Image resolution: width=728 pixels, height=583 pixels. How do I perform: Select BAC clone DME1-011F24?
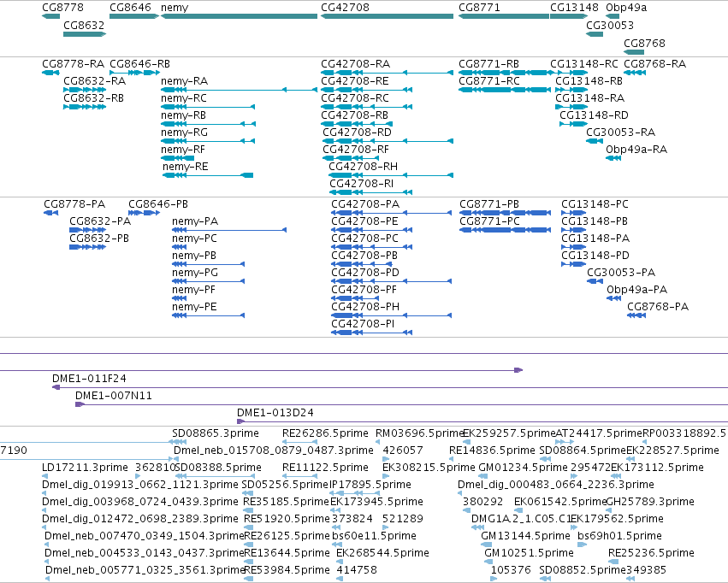tap(390, 387)
